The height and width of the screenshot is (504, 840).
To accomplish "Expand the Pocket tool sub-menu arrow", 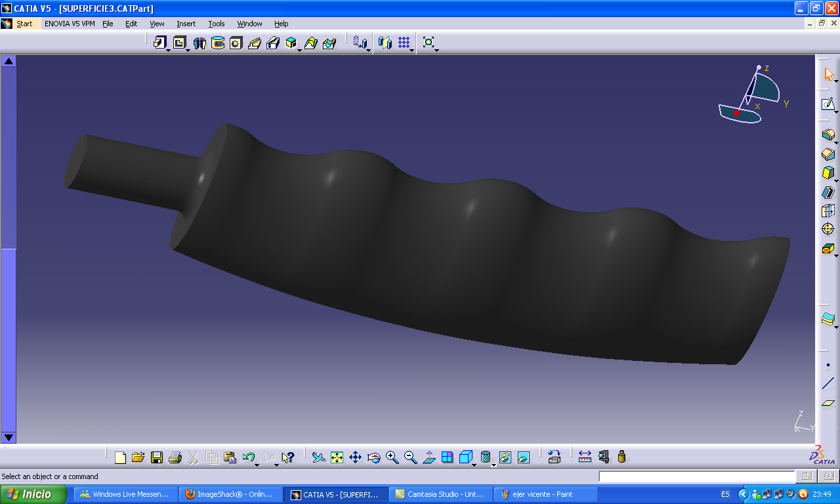I will click(x=188, y=50).
